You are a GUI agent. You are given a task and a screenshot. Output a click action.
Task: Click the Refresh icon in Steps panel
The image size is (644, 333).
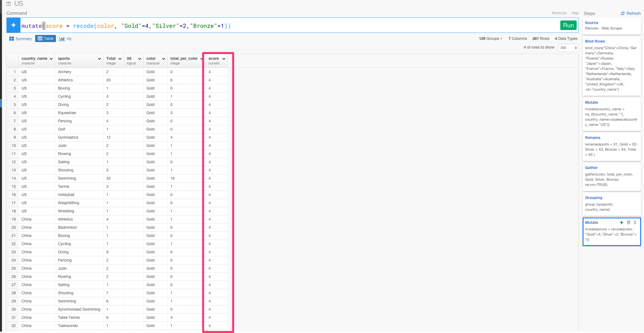pyautogui.click(x=623, y=13)
